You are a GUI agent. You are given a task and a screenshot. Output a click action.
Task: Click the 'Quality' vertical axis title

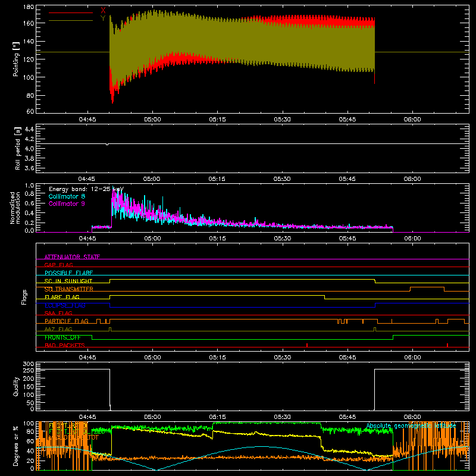tap(16, 386)
